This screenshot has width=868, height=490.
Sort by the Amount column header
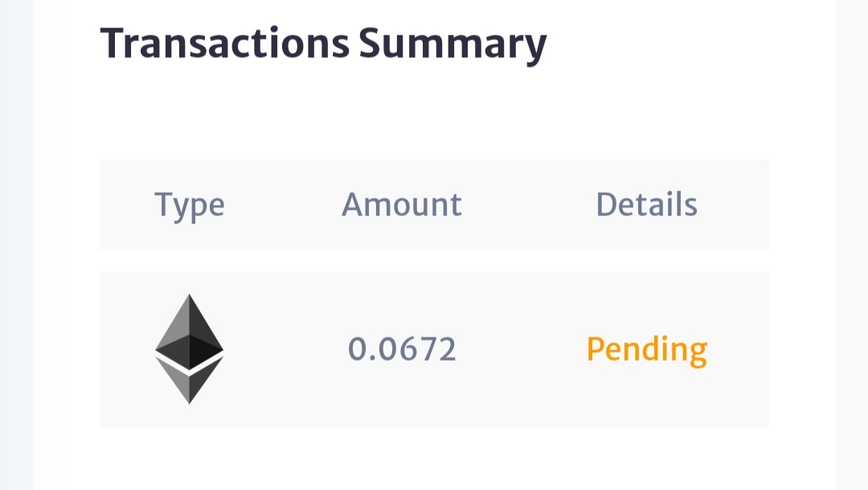[402, 205]
